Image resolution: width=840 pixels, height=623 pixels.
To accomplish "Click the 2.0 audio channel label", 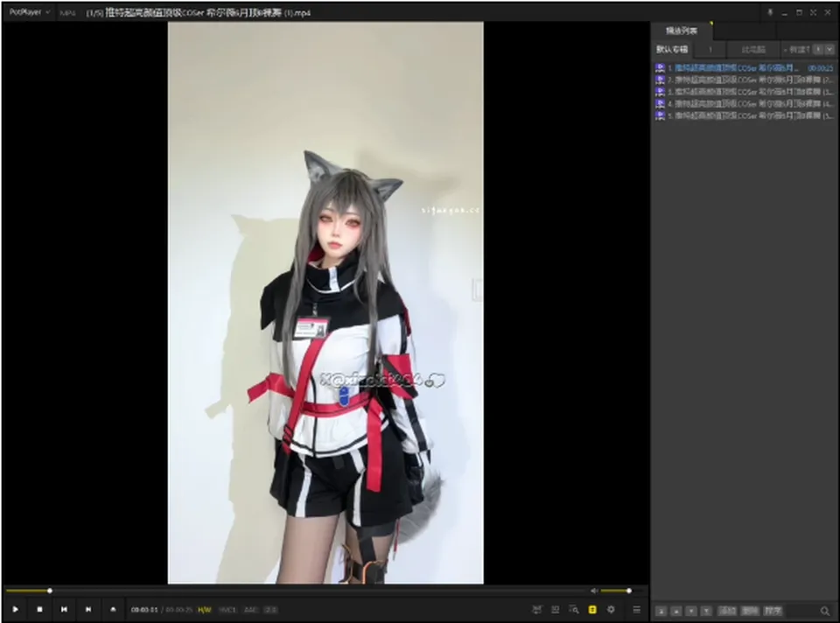I will (271, 610).
